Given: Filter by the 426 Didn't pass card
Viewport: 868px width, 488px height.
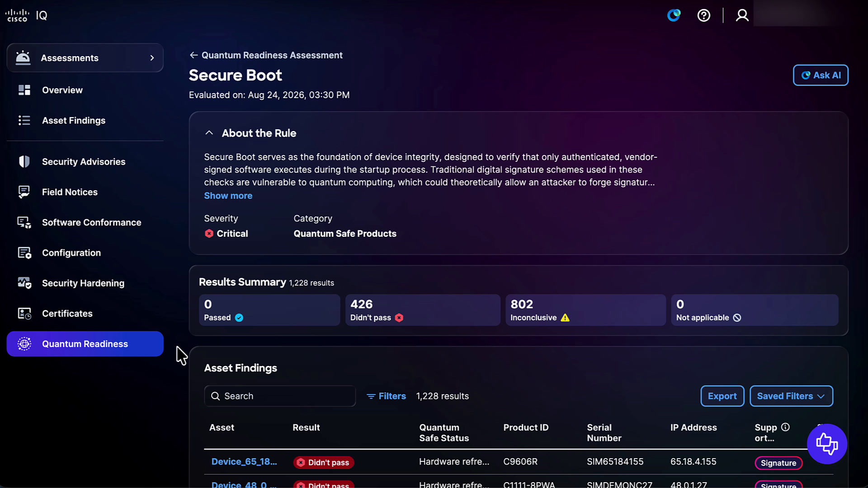Looking at the screenshot, I should click(423, 310).
